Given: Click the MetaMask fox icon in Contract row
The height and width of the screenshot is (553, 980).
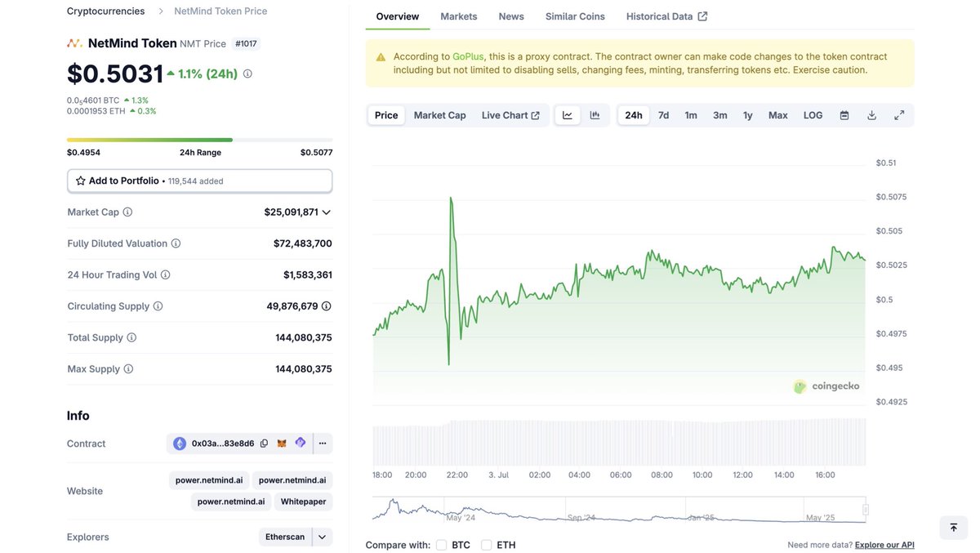Looking at the screenshot, I should pos(282,444).
